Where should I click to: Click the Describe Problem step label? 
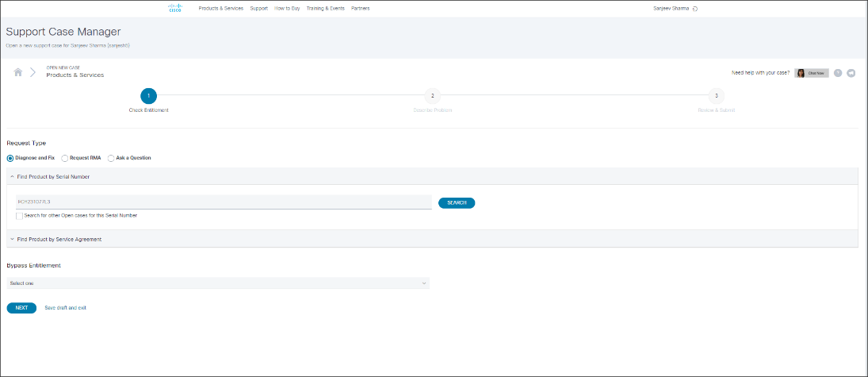pyautogui.click(x=432, y=110)
